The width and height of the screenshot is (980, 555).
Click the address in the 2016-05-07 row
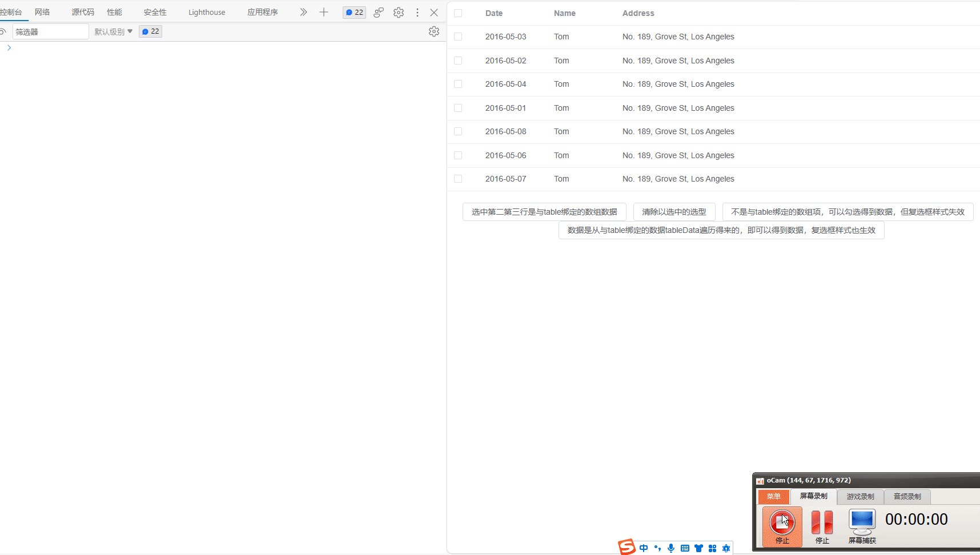click(x=678, y=179)
